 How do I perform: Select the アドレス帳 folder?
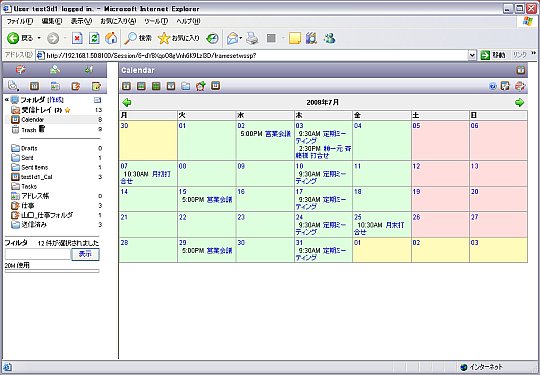click(35, 196)
